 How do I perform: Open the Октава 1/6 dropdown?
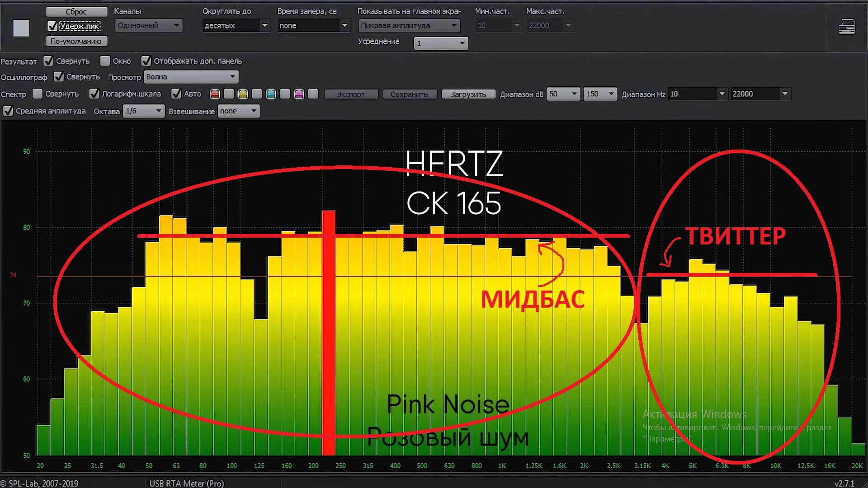(144, 111)
